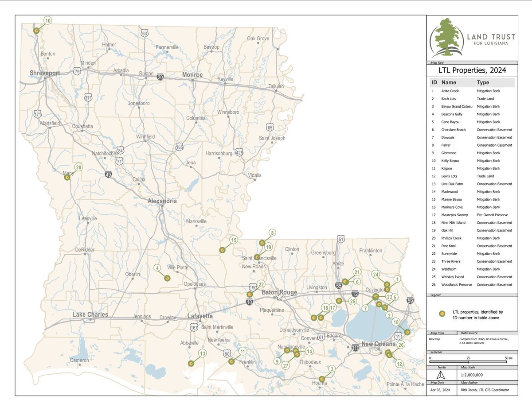Click the Interstate 55 highway shield
Viewport: 532px width, 411px height.
(x=340, y=287)
